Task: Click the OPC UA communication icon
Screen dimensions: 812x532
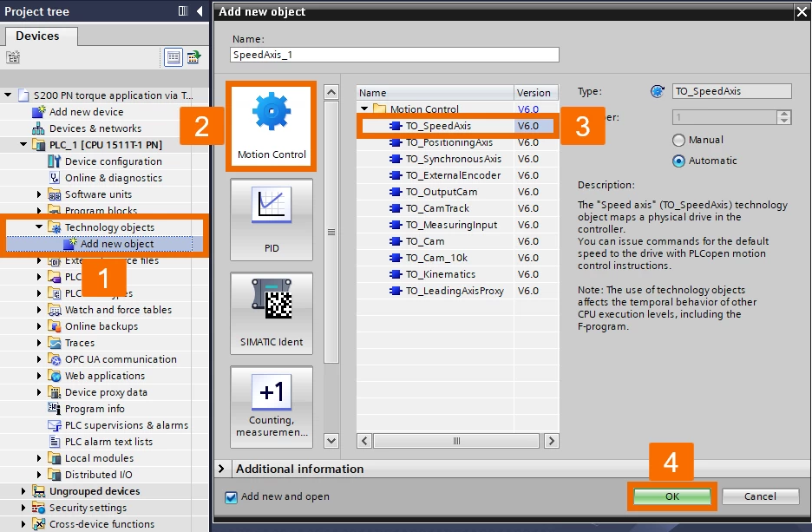Action: point(55,359)
